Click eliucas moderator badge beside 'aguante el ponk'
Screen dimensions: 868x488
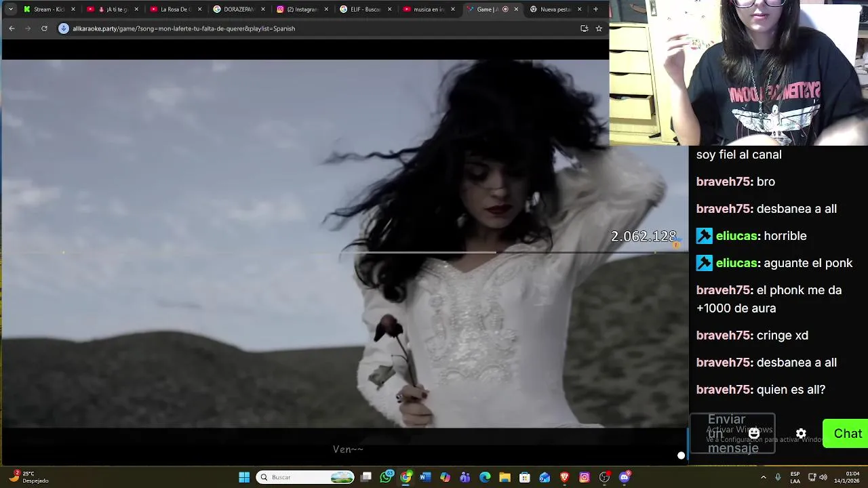(705, 263)
